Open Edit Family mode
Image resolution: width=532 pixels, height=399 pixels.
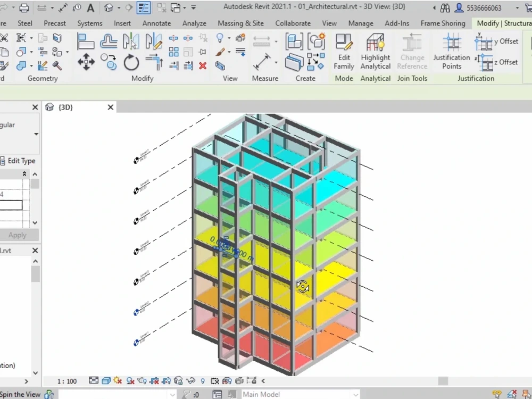tap(344, 52)
